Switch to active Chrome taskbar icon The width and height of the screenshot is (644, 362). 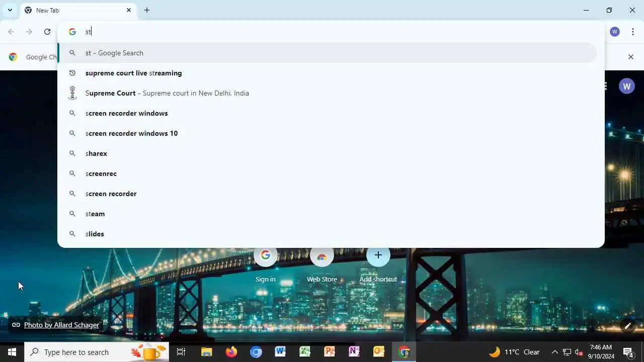(x=404, y=352)
